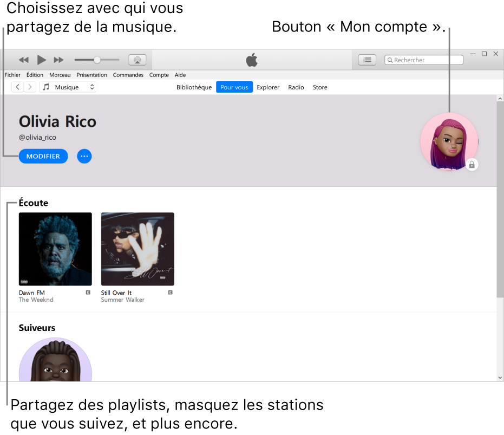
Task: Open the Fichier menu
Action: (x=12, y=75)
